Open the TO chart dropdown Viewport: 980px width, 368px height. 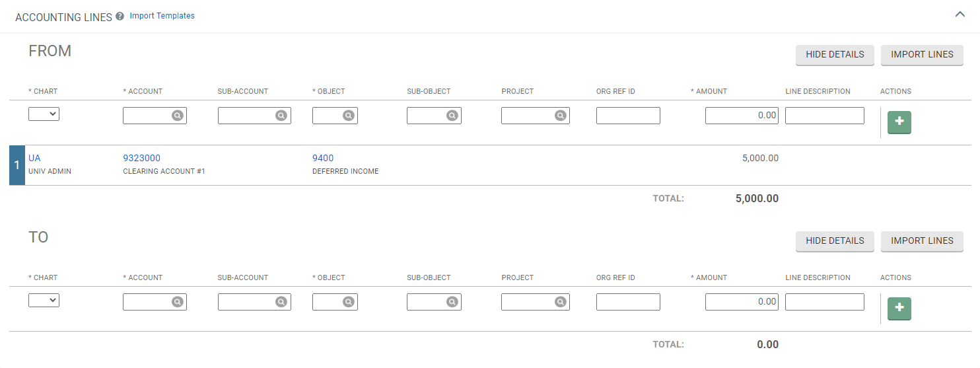coord(44,301)
